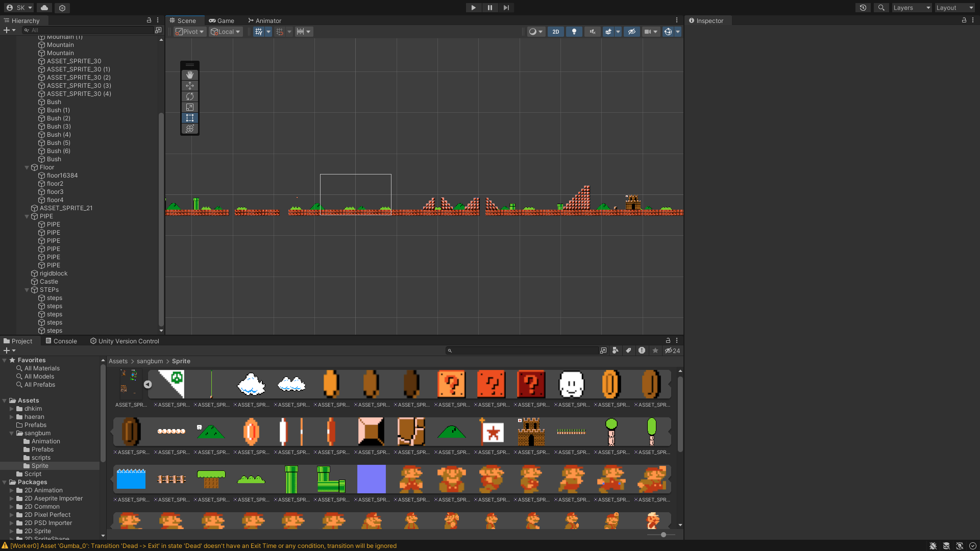Click the Step frame button
980x551 pixels.
tap(506, 8)
